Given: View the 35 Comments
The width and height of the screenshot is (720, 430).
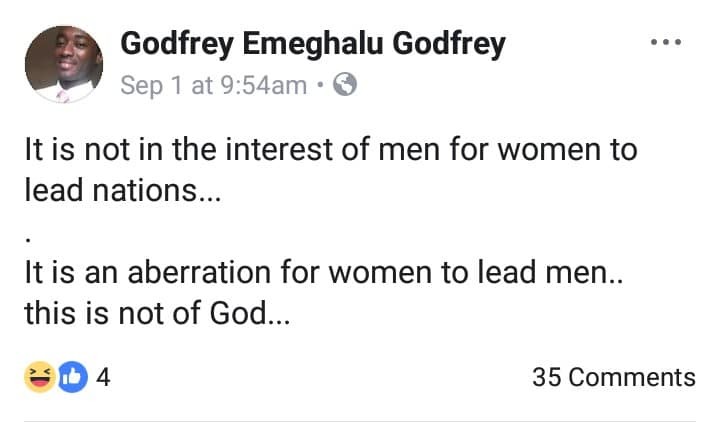Looking at the screenshot, I should click(x=613, y=377).
